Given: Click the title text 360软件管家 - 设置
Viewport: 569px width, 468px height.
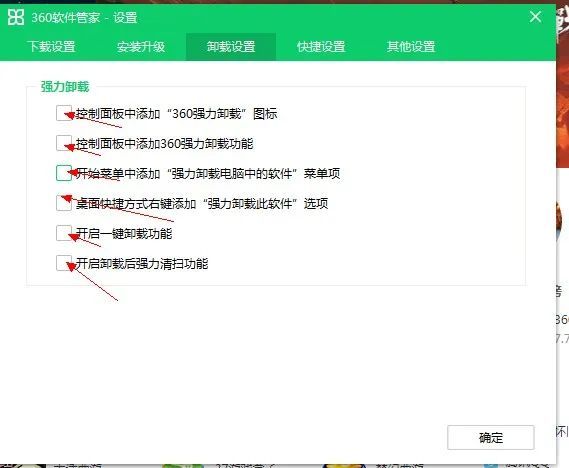Looking at the screenshot, I should 84,17.
